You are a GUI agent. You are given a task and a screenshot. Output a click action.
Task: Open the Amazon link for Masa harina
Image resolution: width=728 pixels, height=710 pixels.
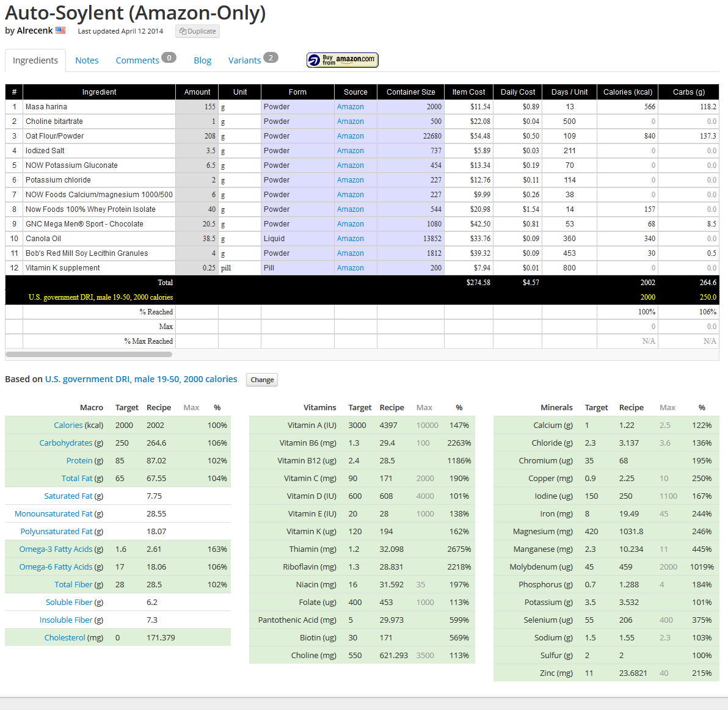[x=351, y=107]
